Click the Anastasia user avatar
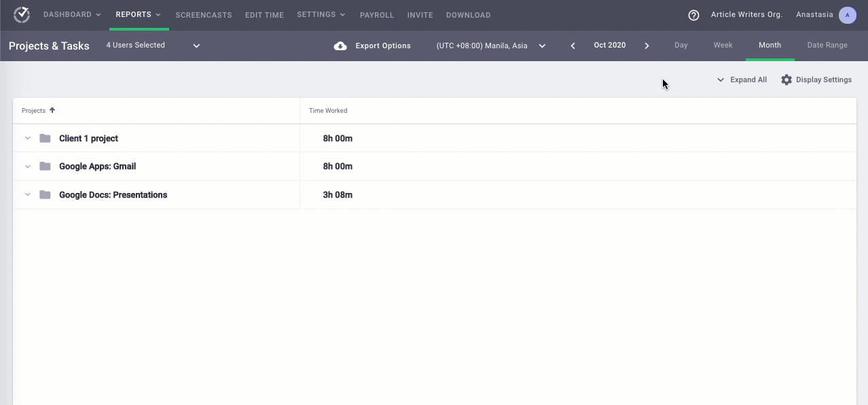Viewport: 868px width, 405px height. (x=847, y=15)
